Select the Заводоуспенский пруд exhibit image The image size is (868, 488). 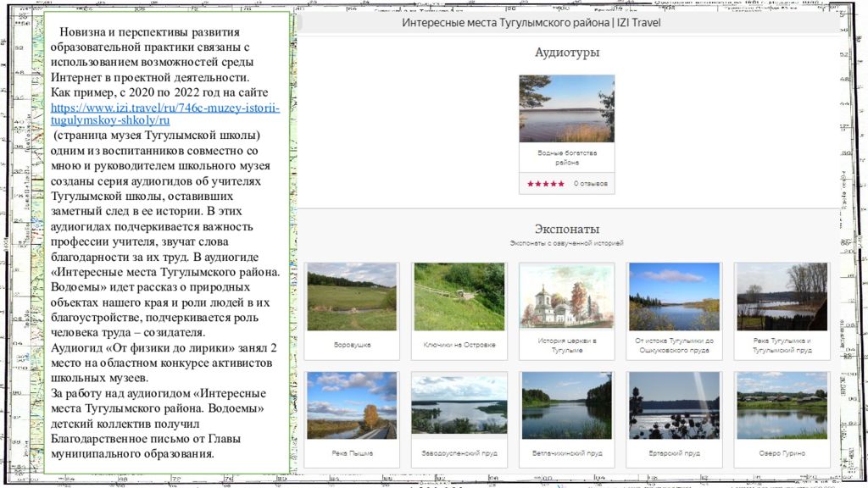click(x=459, y=405)
